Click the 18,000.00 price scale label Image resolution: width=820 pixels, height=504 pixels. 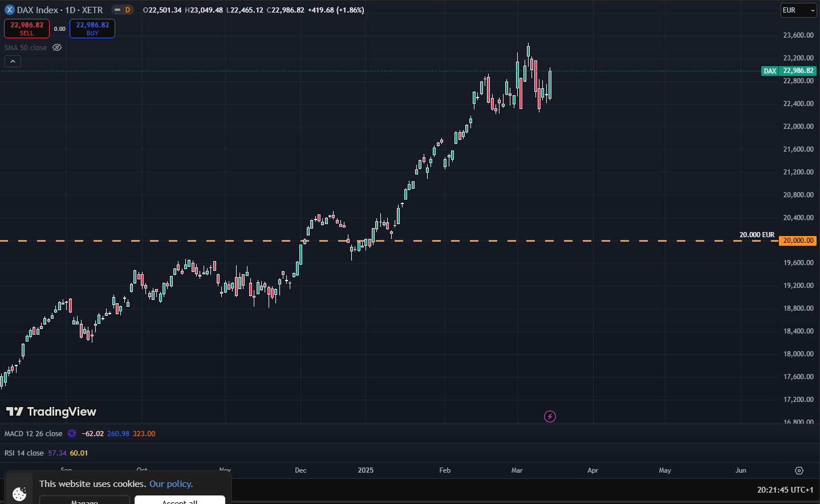[798, 354]
